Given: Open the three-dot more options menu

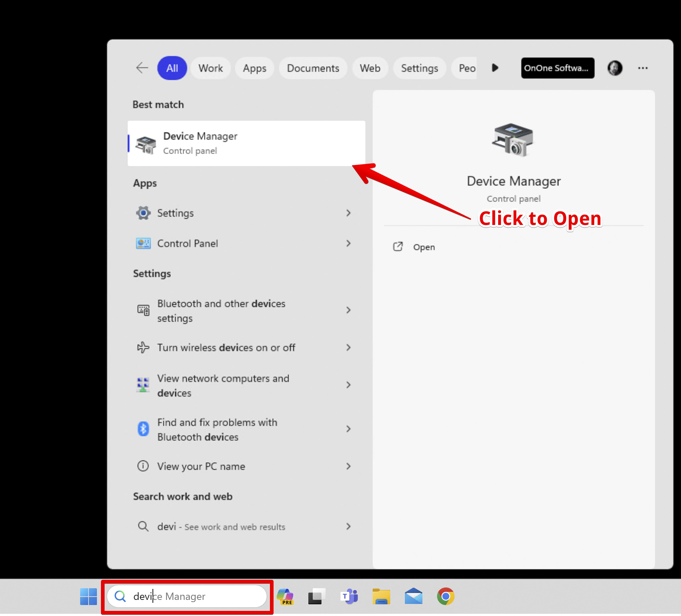Looking at the screenshot, I should [643, 68].
